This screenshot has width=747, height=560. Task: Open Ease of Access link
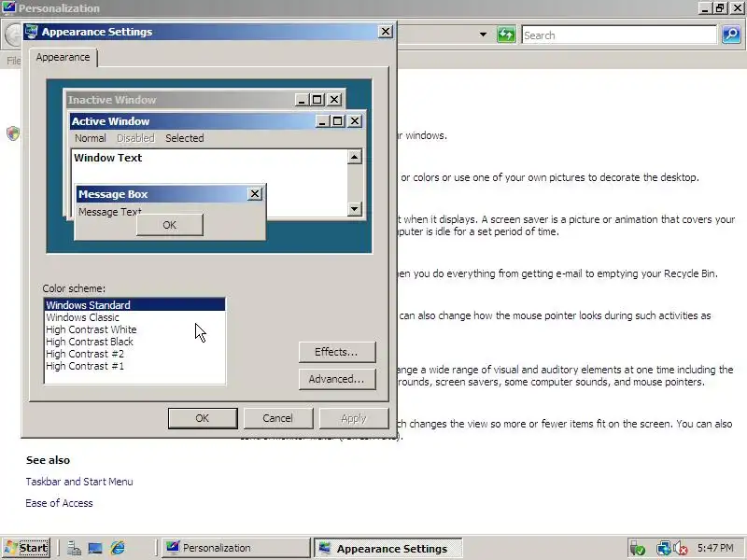(59, 503)
